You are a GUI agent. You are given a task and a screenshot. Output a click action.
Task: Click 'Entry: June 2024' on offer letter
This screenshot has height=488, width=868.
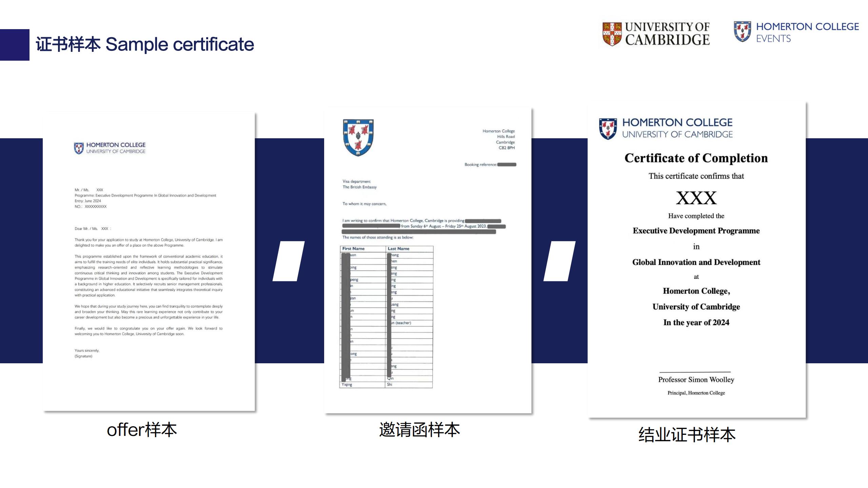pos(88,201)
